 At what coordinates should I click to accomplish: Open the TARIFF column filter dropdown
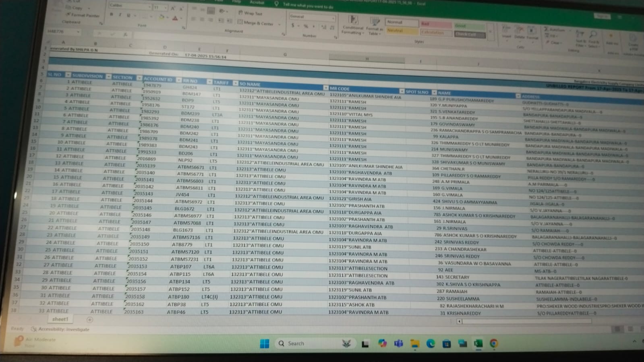pyautogui.click(x=236, y=83)
